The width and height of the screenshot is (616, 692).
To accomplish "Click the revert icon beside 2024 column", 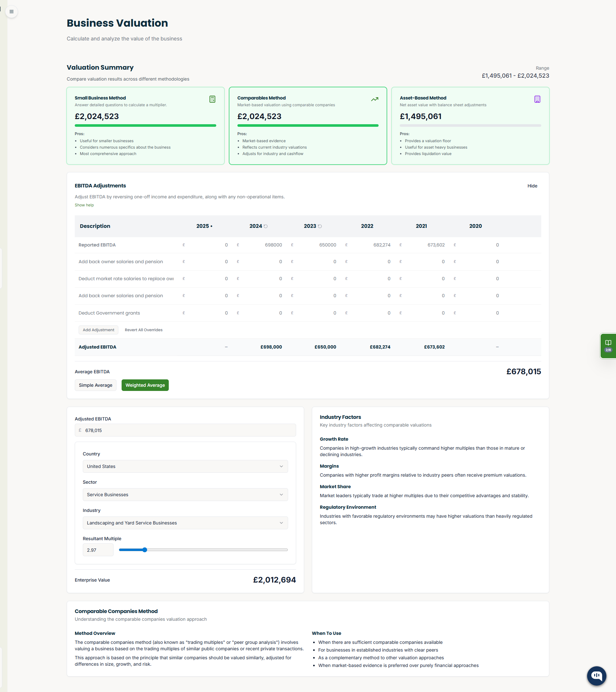I will (266, 226).
